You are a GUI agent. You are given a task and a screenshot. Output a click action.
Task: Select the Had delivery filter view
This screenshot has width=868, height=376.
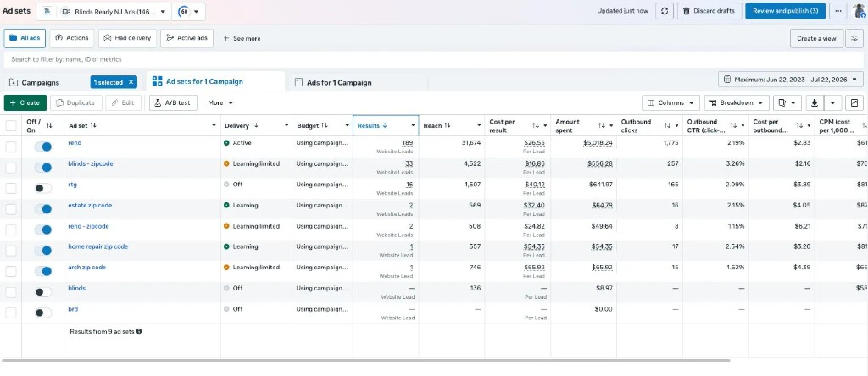coord(127,38)
